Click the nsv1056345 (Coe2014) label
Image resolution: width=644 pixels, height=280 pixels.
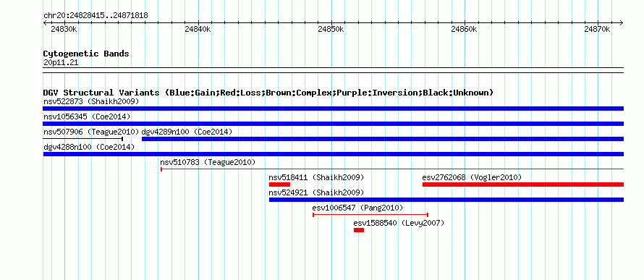tap(87, 116)
